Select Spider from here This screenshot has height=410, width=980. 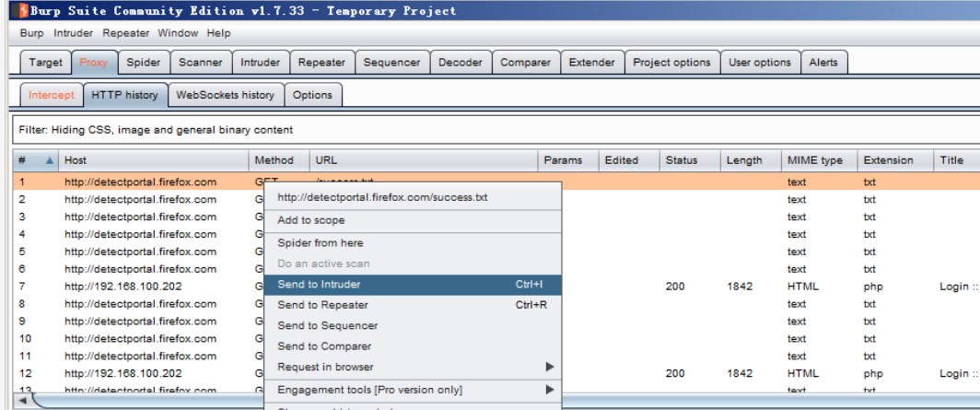tap(413, 243)
